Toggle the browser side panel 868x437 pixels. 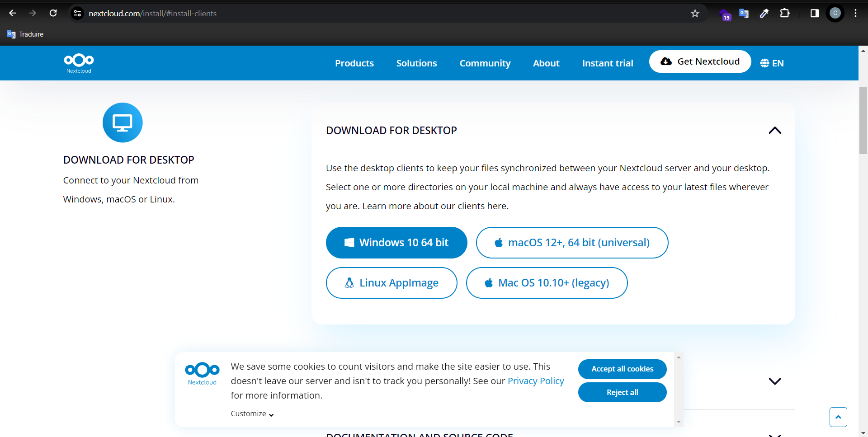[x=815, y=13]
